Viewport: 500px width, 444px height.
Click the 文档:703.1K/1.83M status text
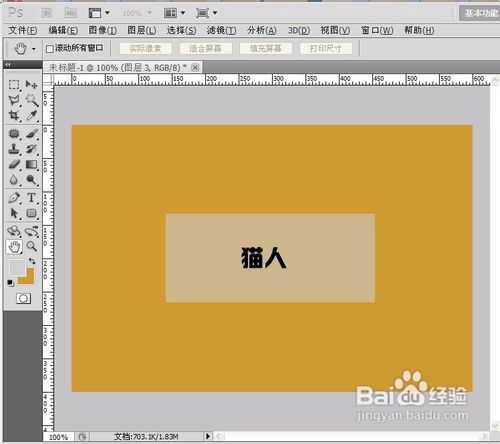146,436
